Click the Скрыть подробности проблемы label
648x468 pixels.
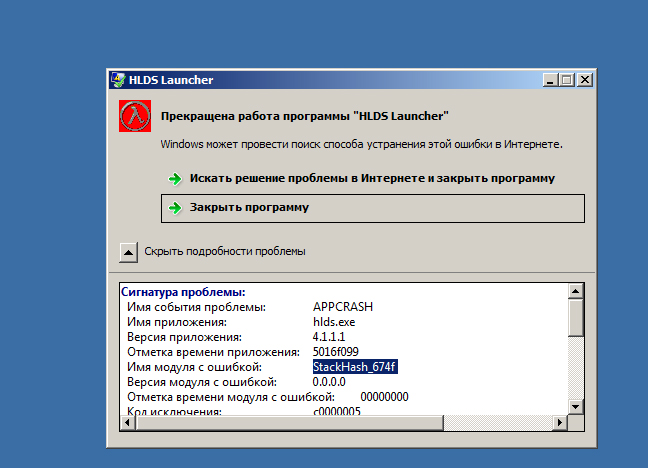pos(225,251)
